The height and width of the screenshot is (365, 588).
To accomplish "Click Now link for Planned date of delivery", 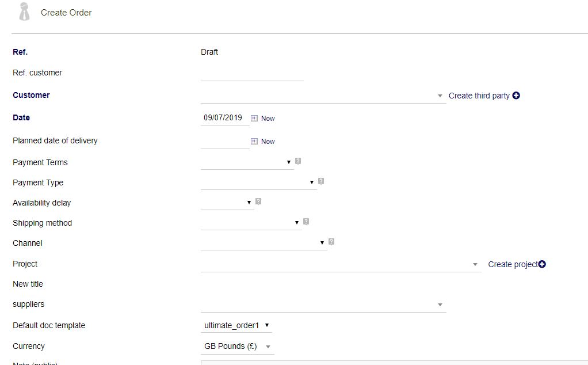I will (268, 142).
